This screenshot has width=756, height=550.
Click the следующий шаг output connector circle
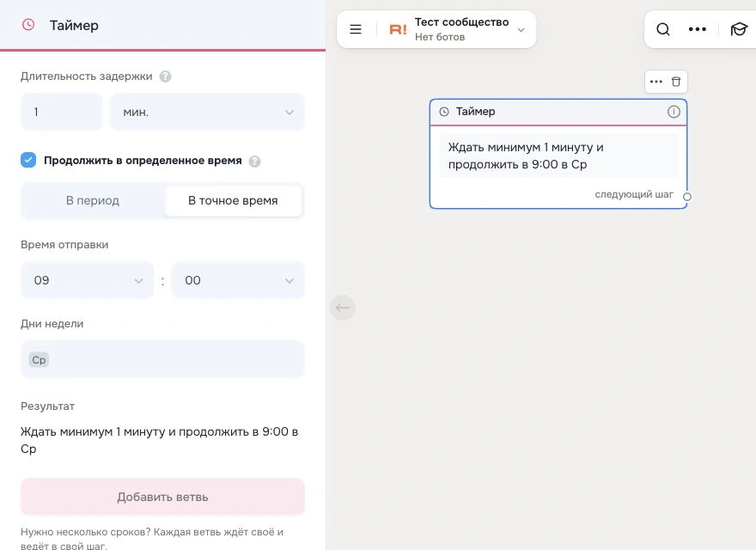687,196
